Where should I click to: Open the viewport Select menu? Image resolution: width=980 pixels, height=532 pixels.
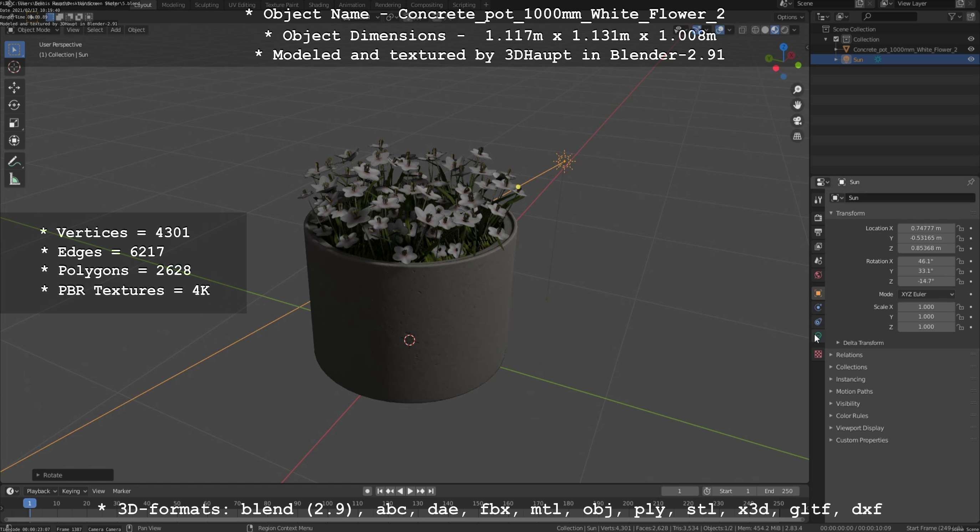95,30
